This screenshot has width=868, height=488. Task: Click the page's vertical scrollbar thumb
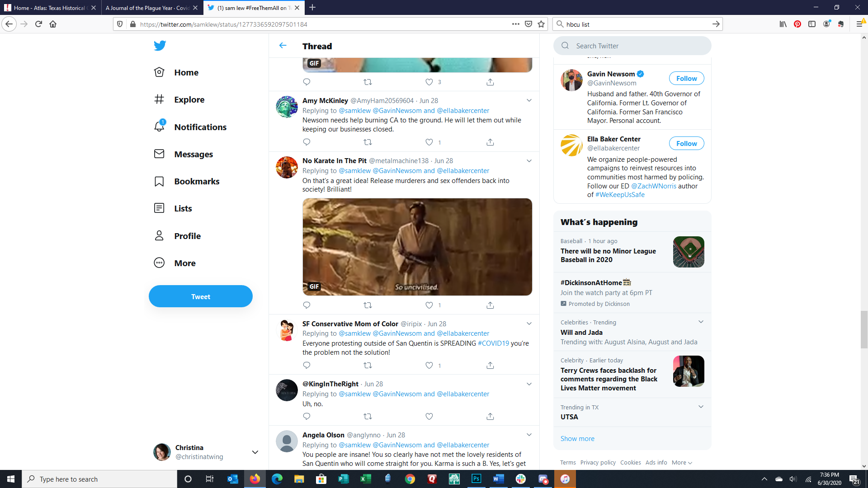coord(864,330)
